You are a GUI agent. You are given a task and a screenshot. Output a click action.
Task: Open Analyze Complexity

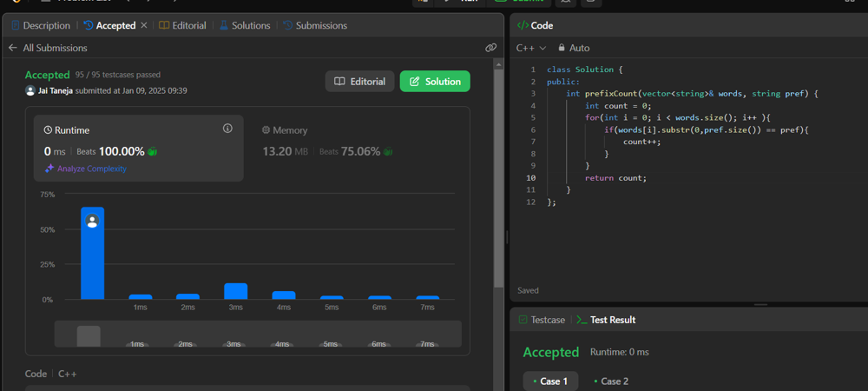[86, 169]
